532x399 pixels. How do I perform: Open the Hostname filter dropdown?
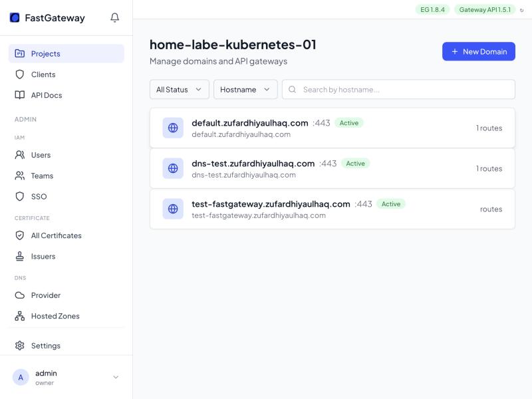click(x=245, y=89)
